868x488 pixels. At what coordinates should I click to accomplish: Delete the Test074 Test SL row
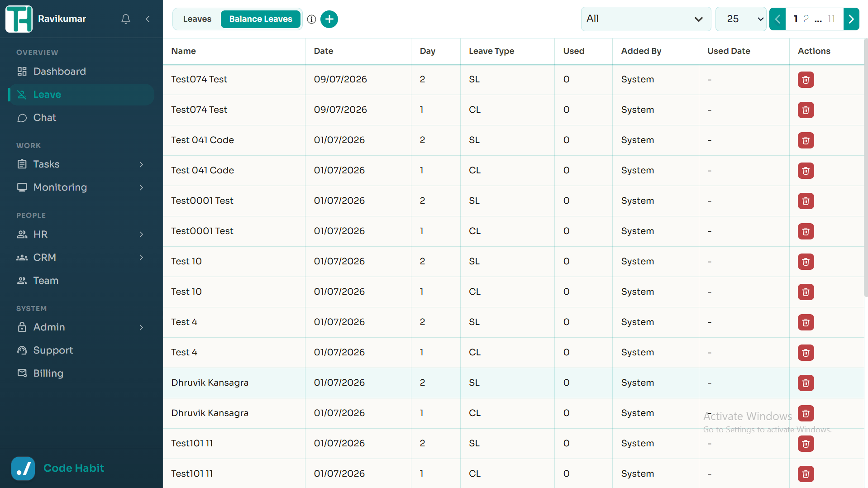pos(806,80)
